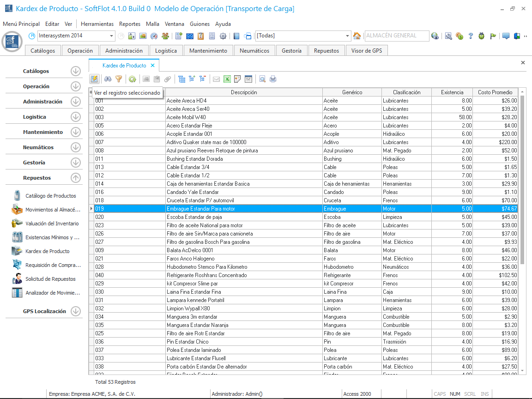Viewport: 532px width, 399px height.
Task: Open the Interasystem 2014 dropdown
Action: pyautogui.click(x=112, y=36)
